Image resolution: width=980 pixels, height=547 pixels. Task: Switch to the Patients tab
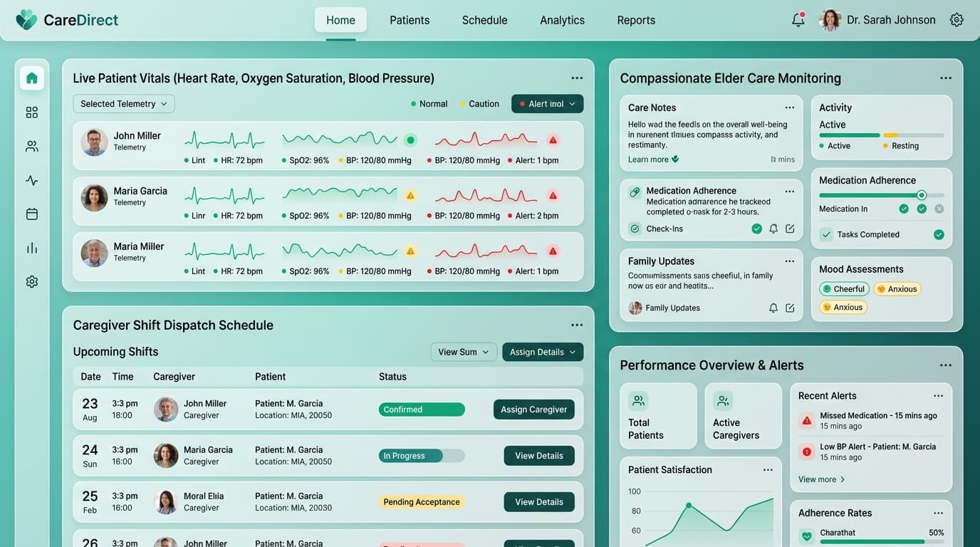tap(410, 20)
